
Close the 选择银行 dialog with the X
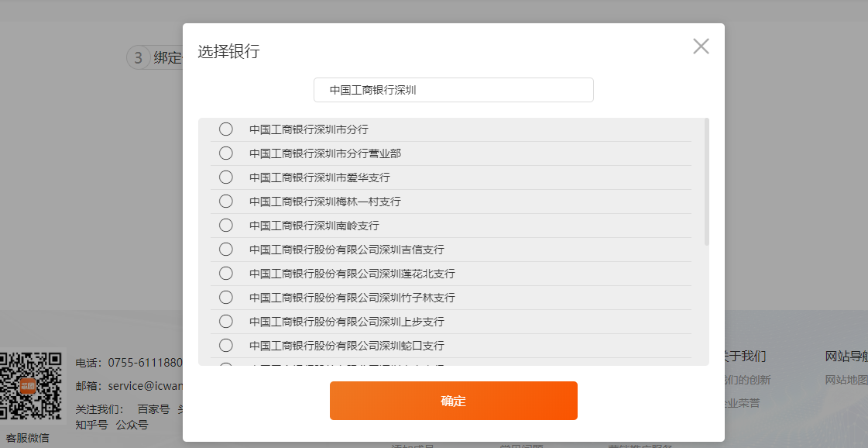701,47
